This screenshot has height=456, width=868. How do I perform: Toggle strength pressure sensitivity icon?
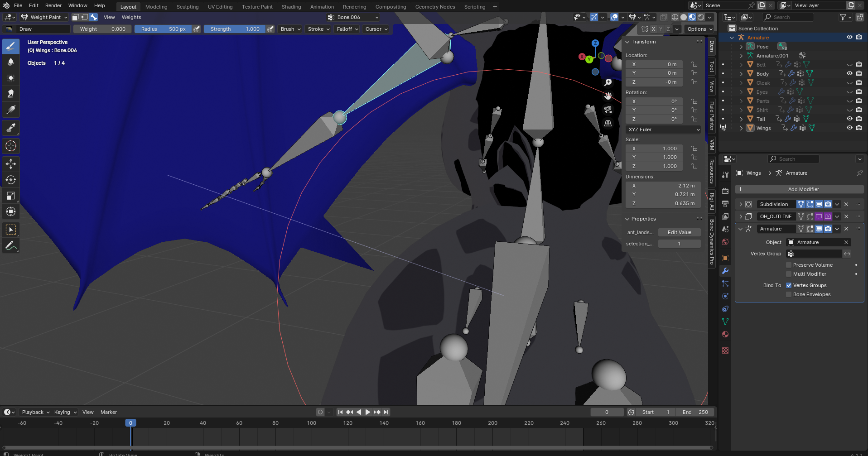pyautogui.click(x=270, y=29)
